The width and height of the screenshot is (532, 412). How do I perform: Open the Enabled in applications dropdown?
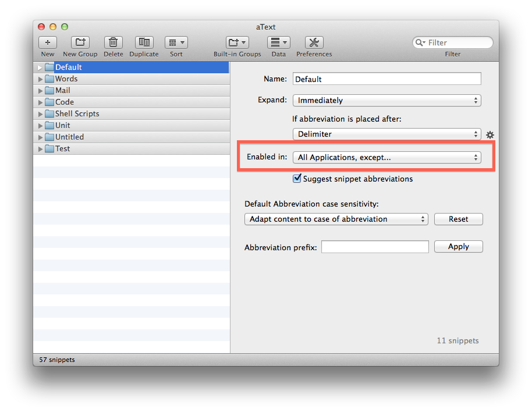coord(386,158)
